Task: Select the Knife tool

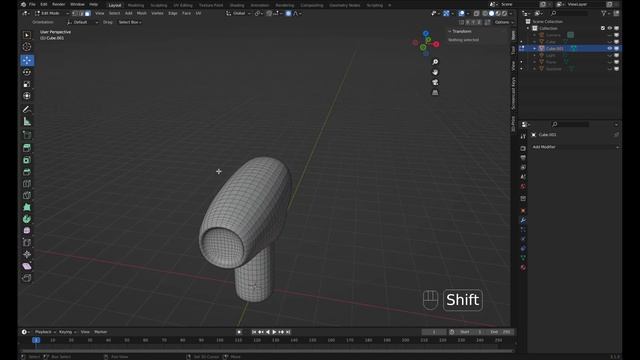Action: pos(27,196)
